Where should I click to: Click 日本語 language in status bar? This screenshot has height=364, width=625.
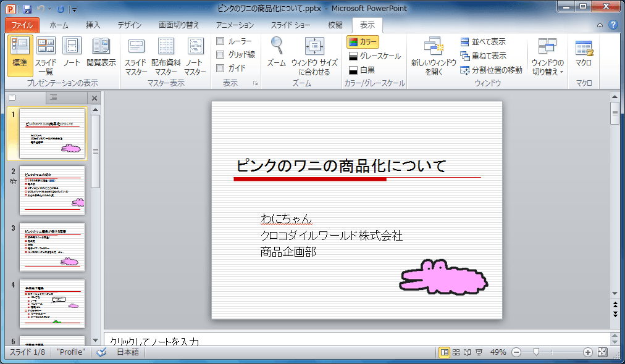(128, 352)
